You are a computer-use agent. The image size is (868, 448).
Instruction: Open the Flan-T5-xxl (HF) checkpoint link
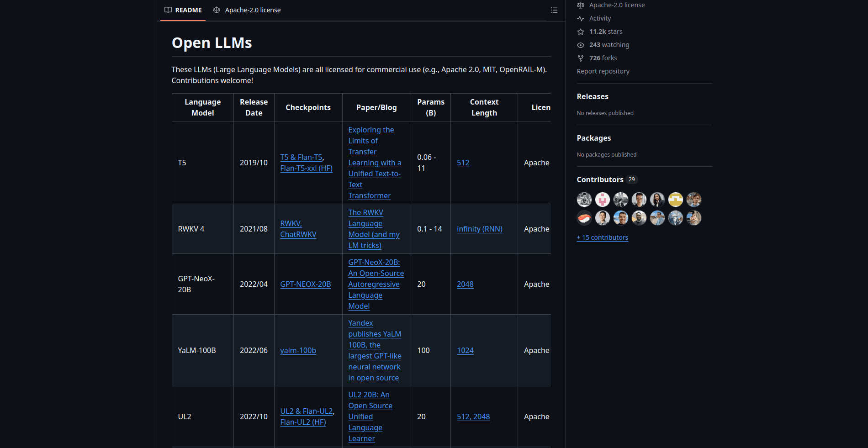coord(306,168)
